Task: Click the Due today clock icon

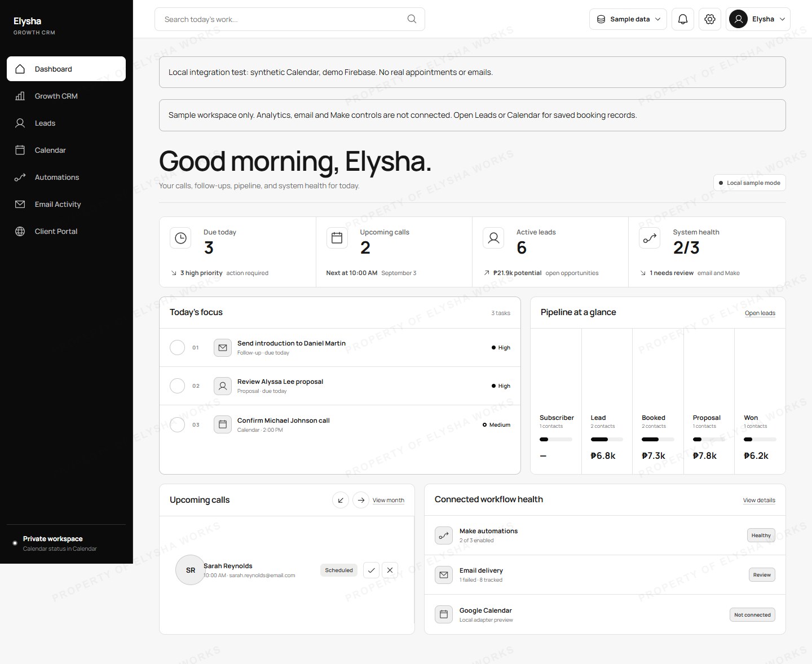Action: [x=180, y=238]
